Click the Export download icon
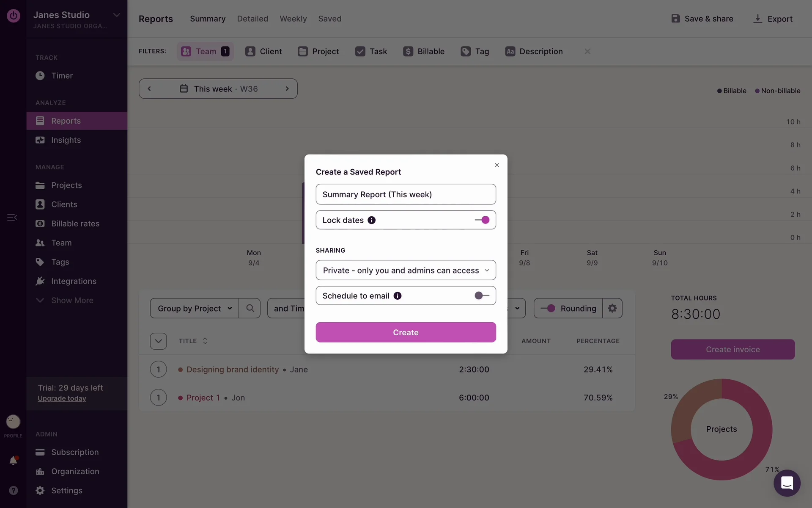 [757, 19]
